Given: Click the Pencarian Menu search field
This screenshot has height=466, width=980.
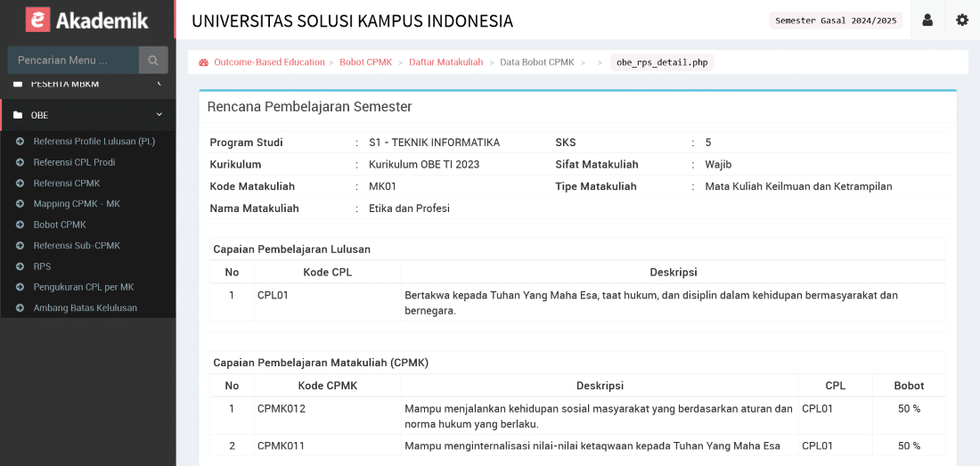Looking at the screenshot, I should click(73, 61).
